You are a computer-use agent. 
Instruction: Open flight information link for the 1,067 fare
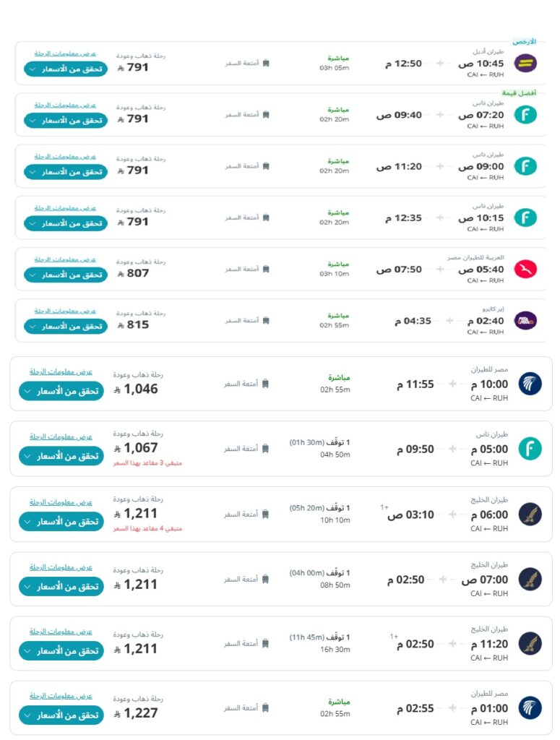click(61, 436)
